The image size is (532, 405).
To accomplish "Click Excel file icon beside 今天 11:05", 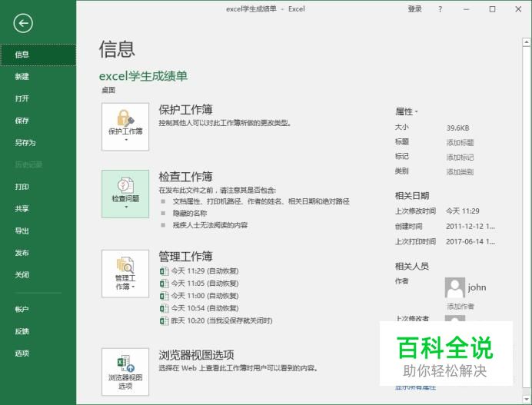I will click(x=165, y=284).
